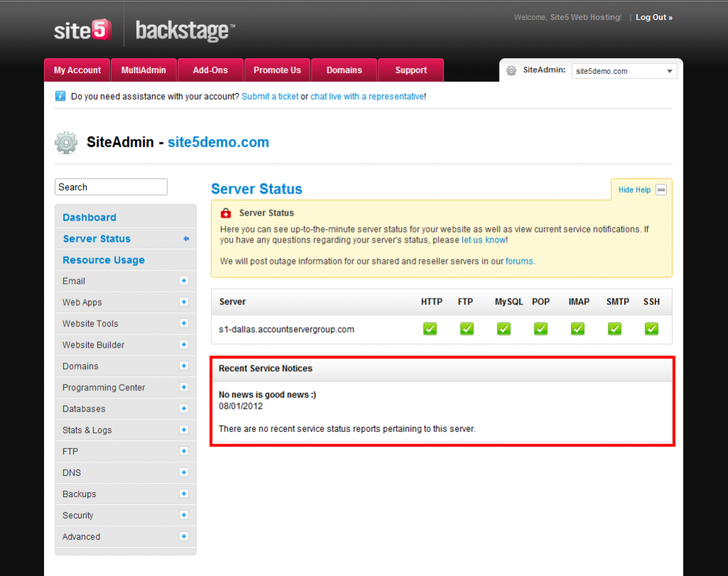This screenshot has height=576, width=728.
Task: Expand the Databases sidebar section
Action: pyautogui.click(x=184, y=408)
